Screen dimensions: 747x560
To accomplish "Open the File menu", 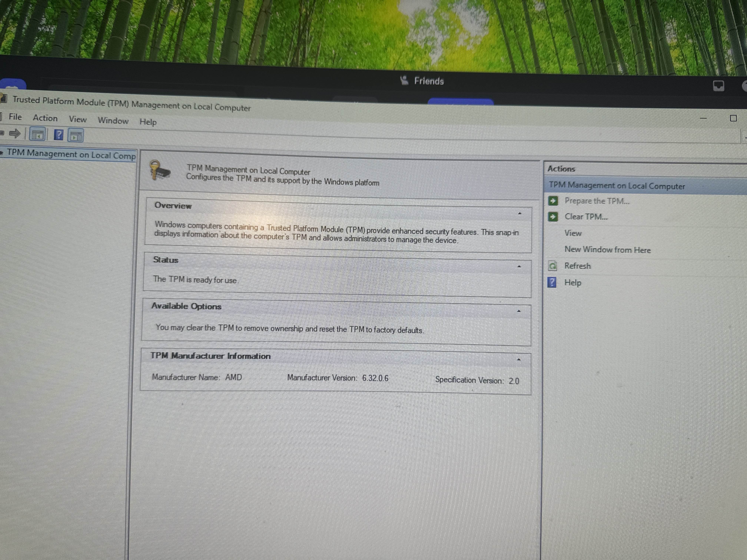I will pos(15,117).
